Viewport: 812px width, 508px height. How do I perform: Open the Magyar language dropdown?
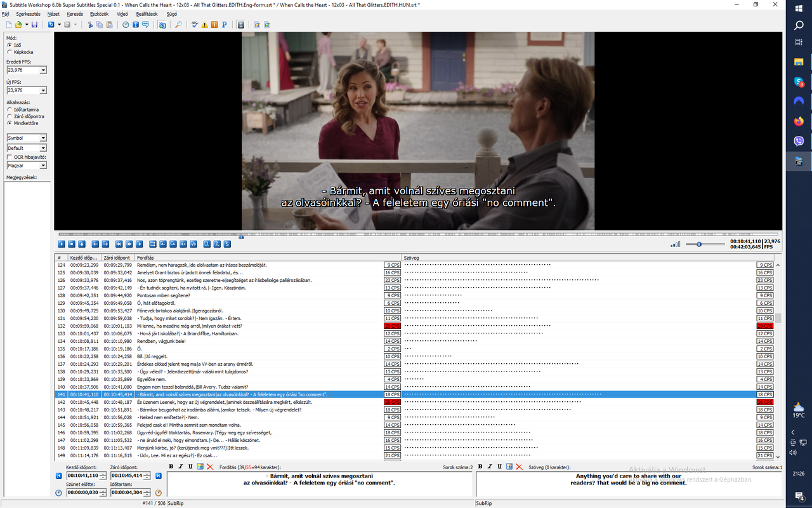[43, 166]
